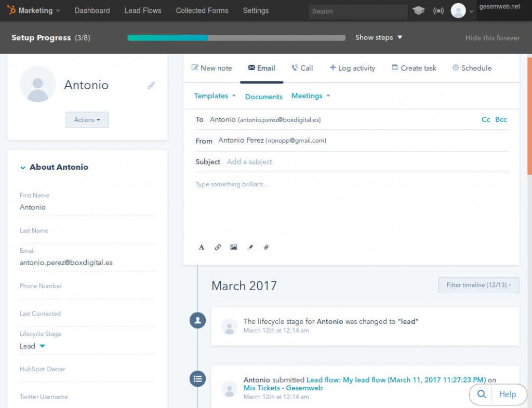This screenshot has width=532, height=408.
Task: Edit Antonio's name with the pencil icon
Action: coord(151,86)
